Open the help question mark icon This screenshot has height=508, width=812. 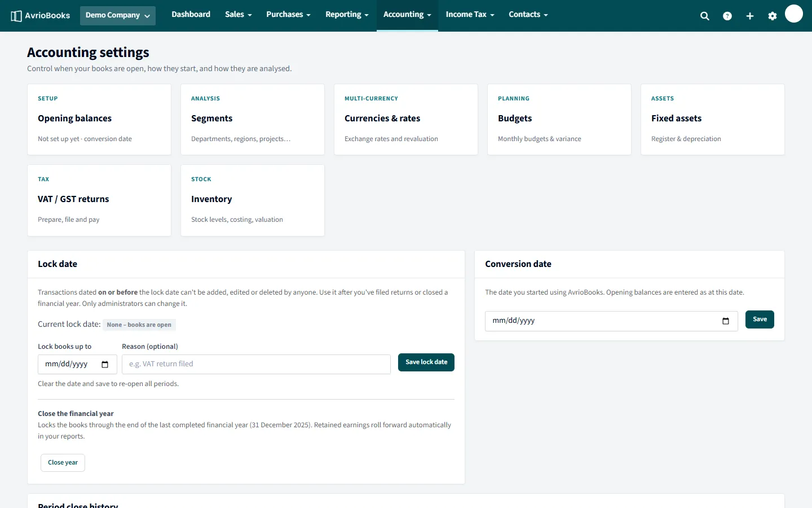(x=727, y=16)
